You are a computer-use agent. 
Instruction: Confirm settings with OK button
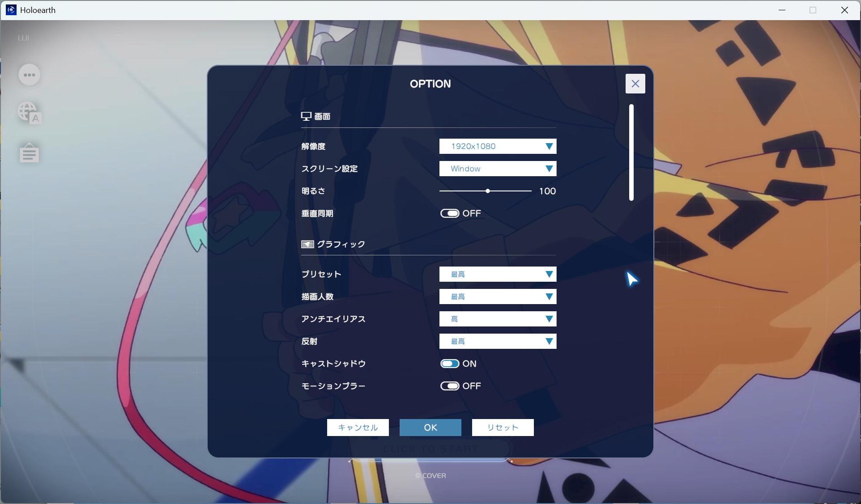click(430, 428)
